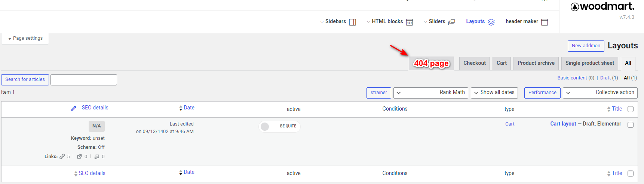Open HTML blocks code icon
The image size is (644, 184).
[x=410, y=22]
